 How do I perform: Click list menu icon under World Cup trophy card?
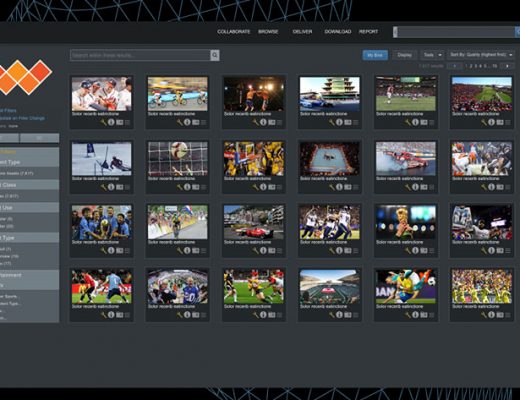(431, 250)
